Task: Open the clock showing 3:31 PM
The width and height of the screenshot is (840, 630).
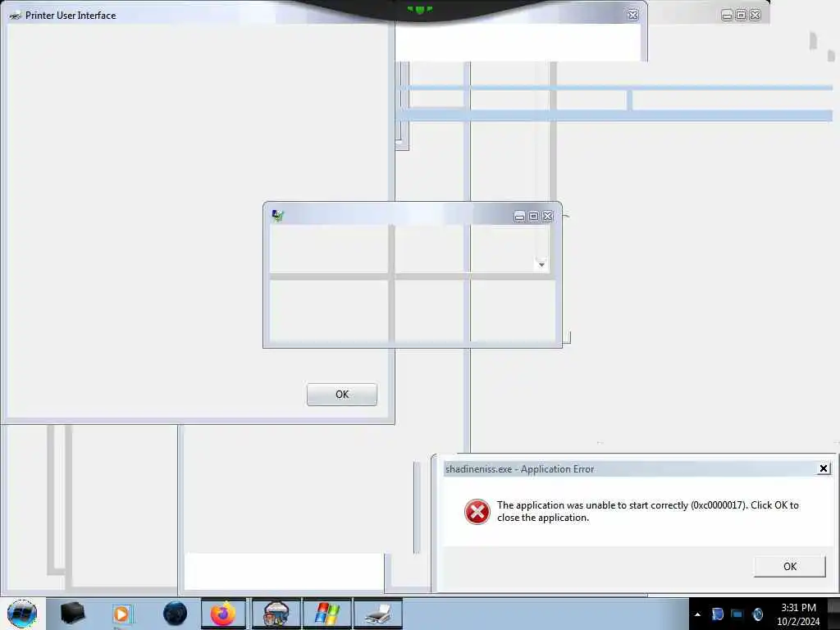Action: [x=798, y=614]
